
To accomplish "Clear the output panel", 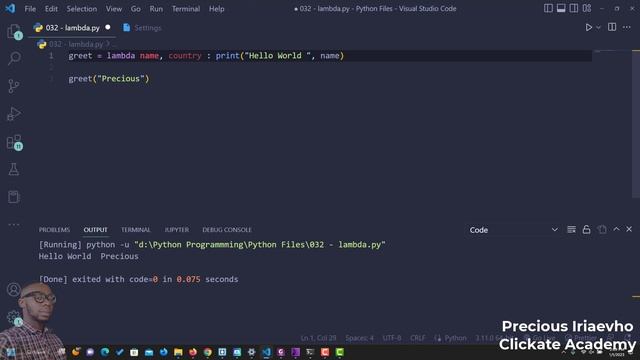I will coord(571,230).
